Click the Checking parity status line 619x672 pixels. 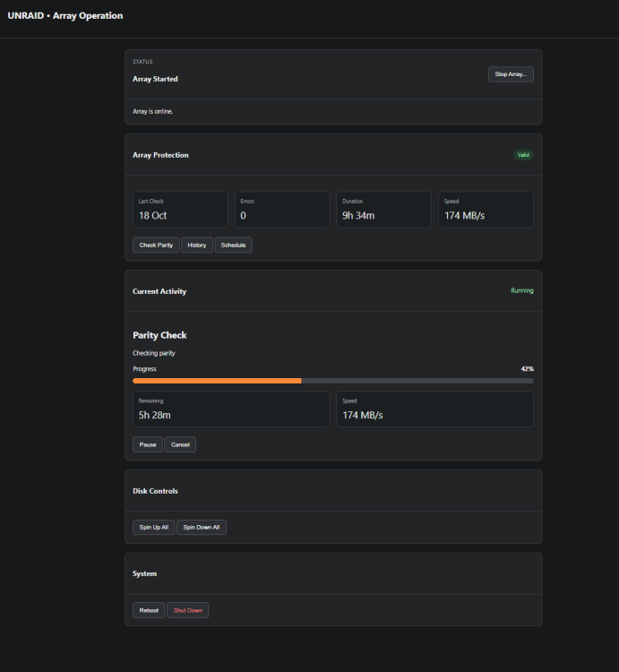(154, 353)
